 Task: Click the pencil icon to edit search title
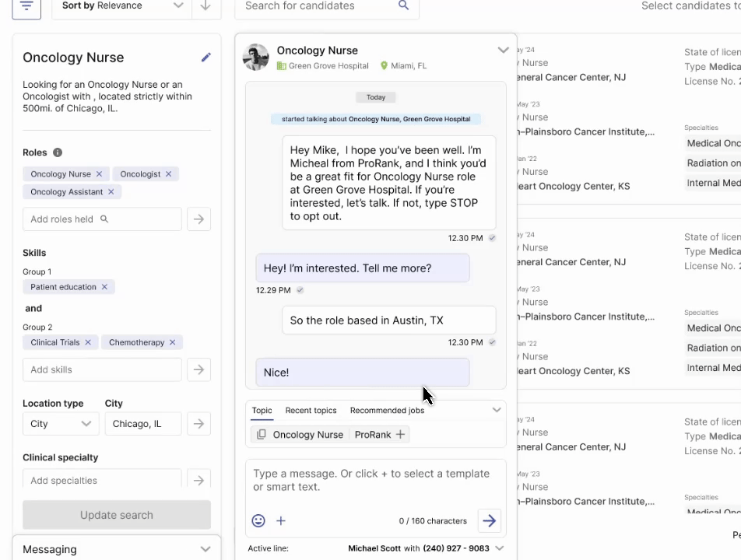point(205,57)
